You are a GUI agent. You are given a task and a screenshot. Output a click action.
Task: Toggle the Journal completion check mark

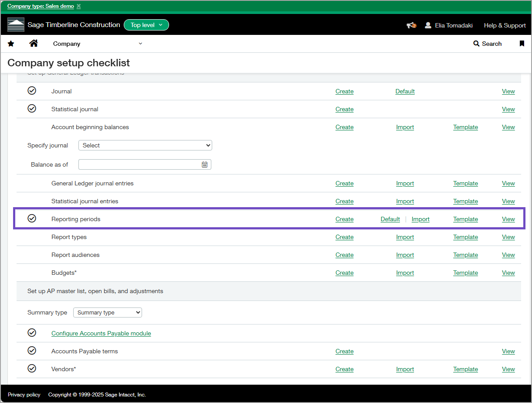pos(32,91)
